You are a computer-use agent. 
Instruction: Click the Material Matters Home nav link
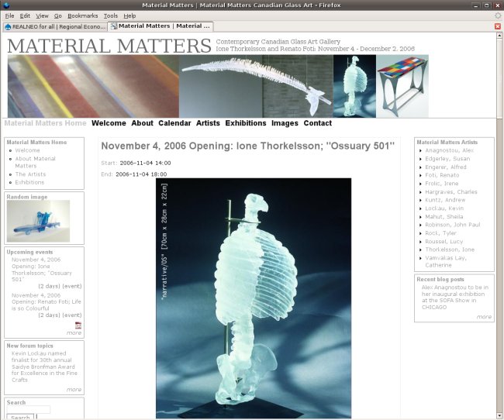[x=45, y=123]
